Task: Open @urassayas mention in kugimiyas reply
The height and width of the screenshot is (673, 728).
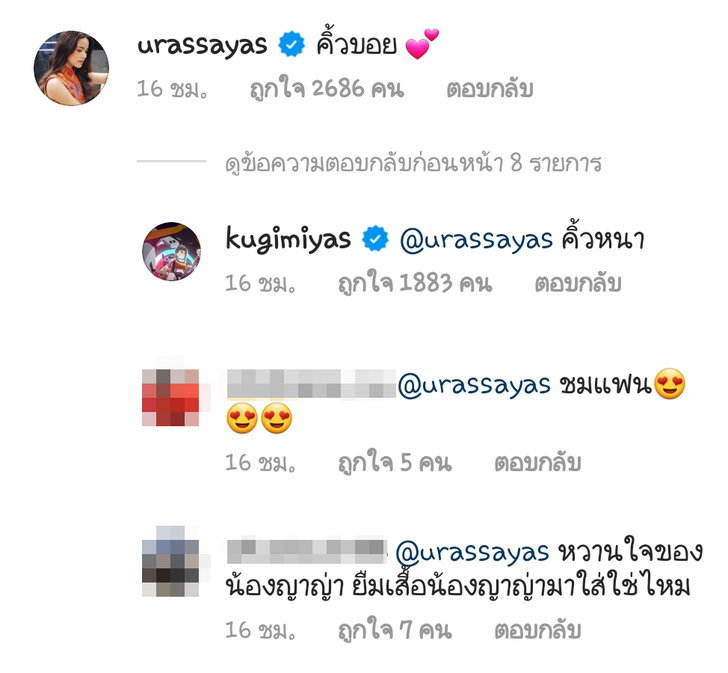Action: pos(476,240)
